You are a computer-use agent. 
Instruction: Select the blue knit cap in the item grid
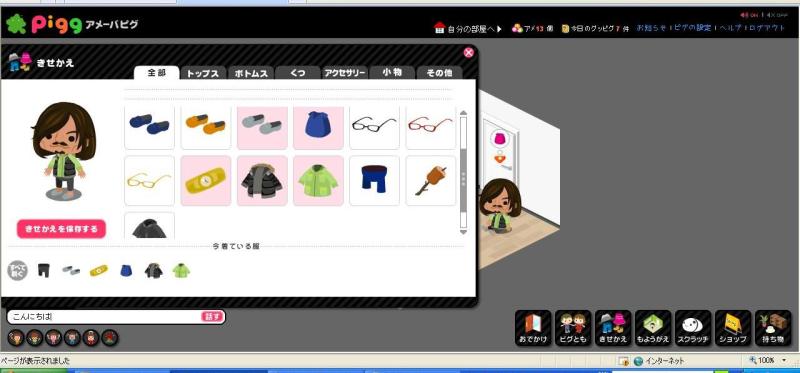click(318, 128)
